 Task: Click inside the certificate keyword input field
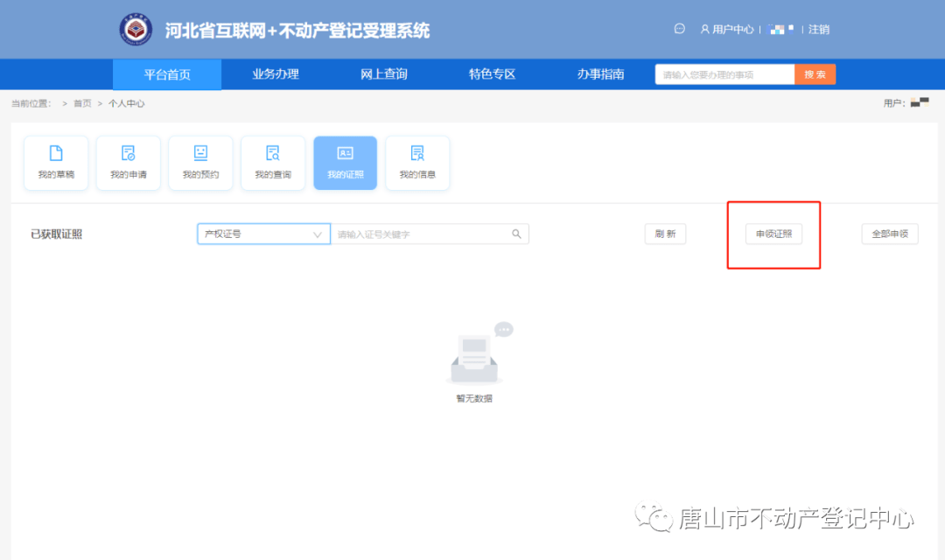(x=420, y=234)
